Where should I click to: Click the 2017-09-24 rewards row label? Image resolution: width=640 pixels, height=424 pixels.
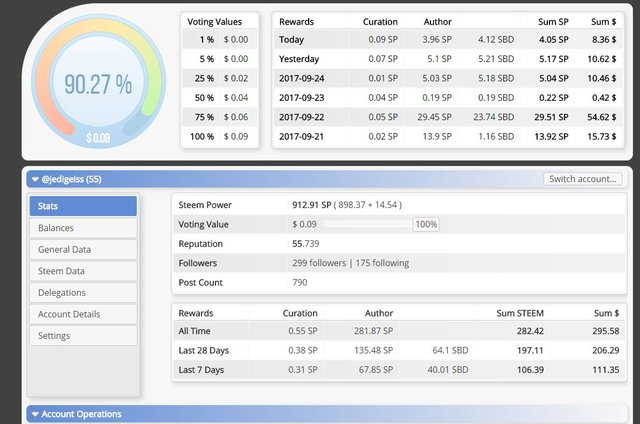tap(302, 78)
